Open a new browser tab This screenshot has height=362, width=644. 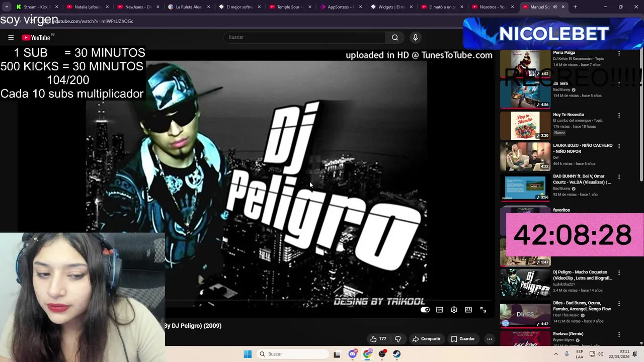pyautogui.click(x=575, y=7)
